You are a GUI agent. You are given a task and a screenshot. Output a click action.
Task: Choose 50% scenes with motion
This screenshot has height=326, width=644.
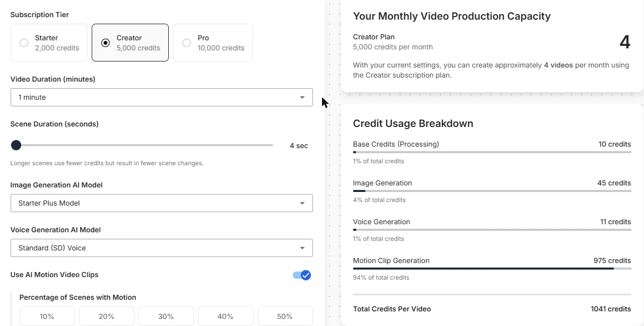(285, 316)
